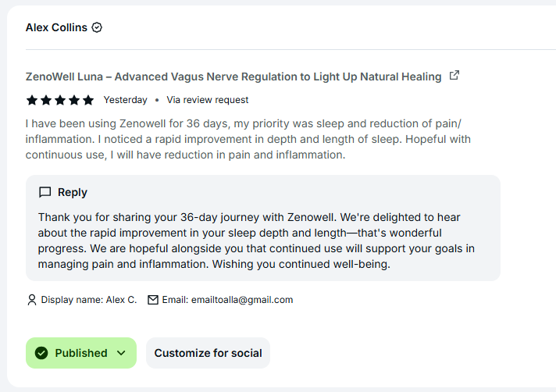556x392 pixels.
Task: Expand the Published chevron arrow
Action: pyautogui.click(x=121, y=353)
